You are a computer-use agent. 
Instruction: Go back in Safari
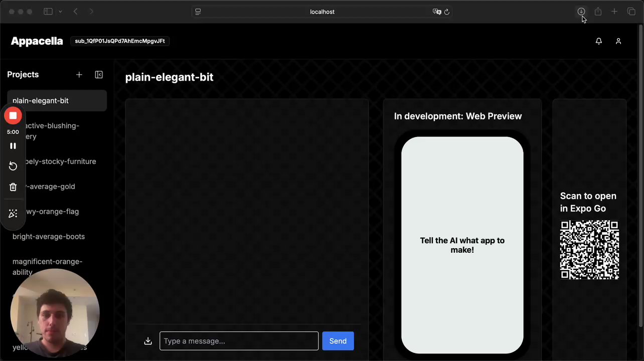tap(76, 12)
